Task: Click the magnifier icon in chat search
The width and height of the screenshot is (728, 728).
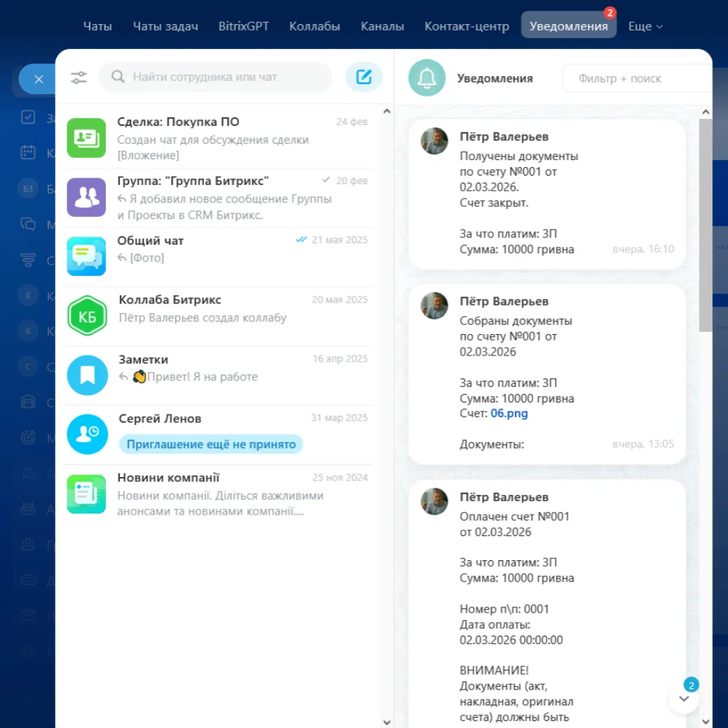Action: pos(118,77)
